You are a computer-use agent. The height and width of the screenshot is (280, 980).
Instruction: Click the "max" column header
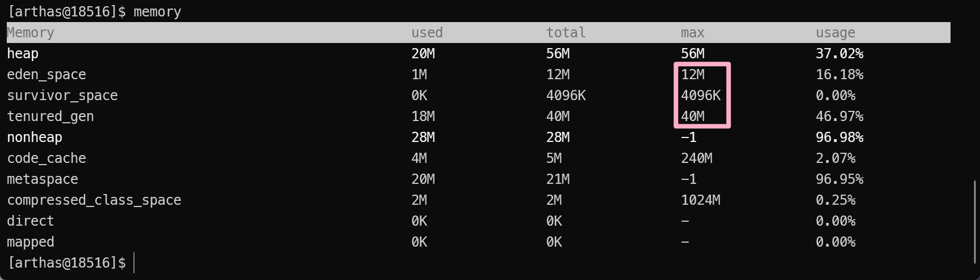pos(692,33)
